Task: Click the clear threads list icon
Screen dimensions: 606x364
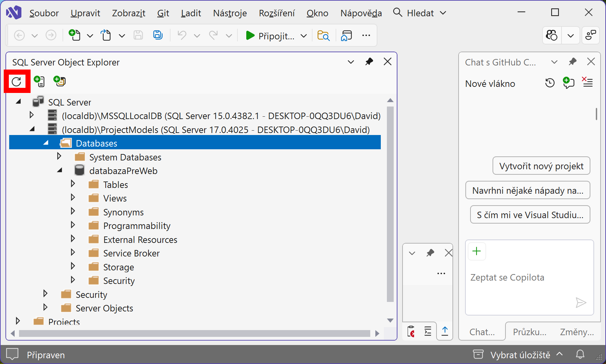Action: point(588,82)
